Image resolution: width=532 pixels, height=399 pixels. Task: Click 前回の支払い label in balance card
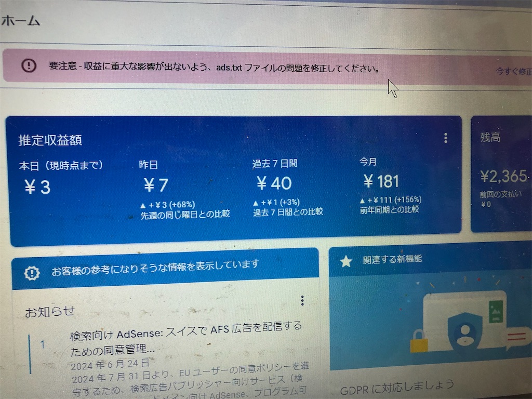click(500, 194)
